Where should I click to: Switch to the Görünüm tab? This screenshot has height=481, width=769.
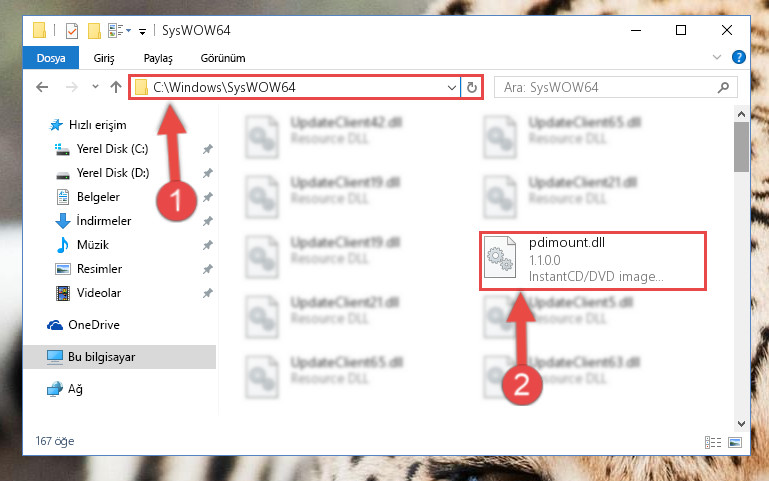click(223, 58)
